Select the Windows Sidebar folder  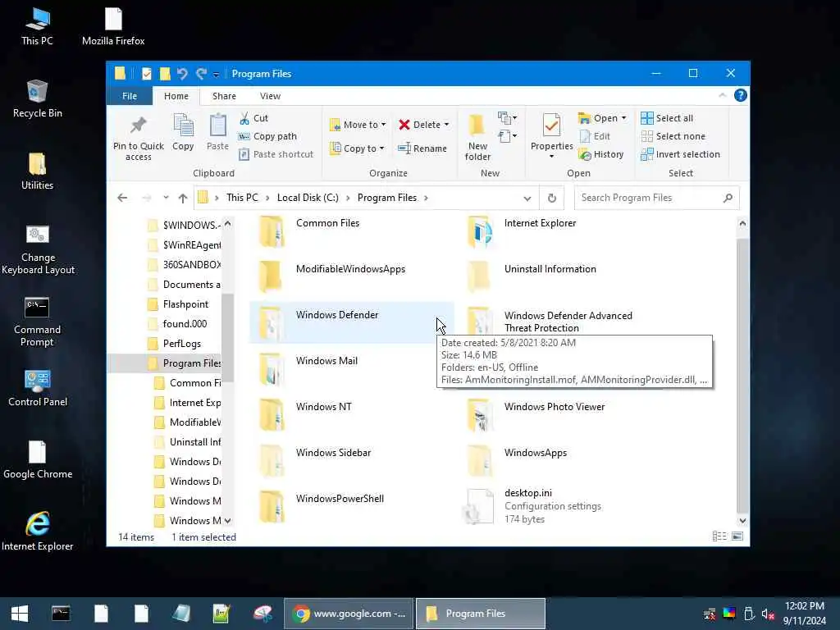351,461
